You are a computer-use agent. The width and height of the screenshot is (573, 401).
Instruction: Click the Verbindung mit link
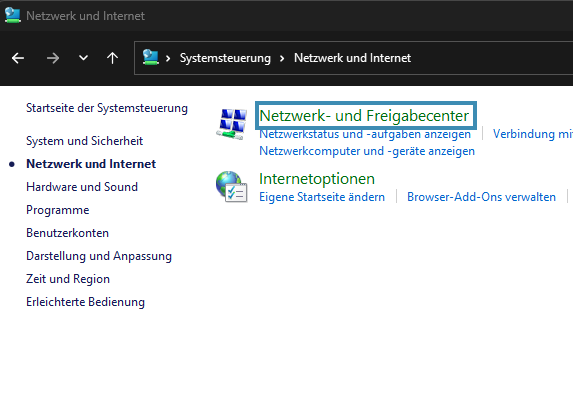[x=533, y=134]
